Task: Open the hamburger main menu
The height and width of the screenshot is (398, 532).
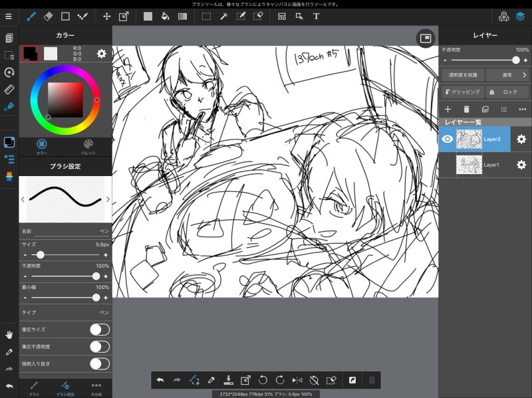Action: (9, 16)
